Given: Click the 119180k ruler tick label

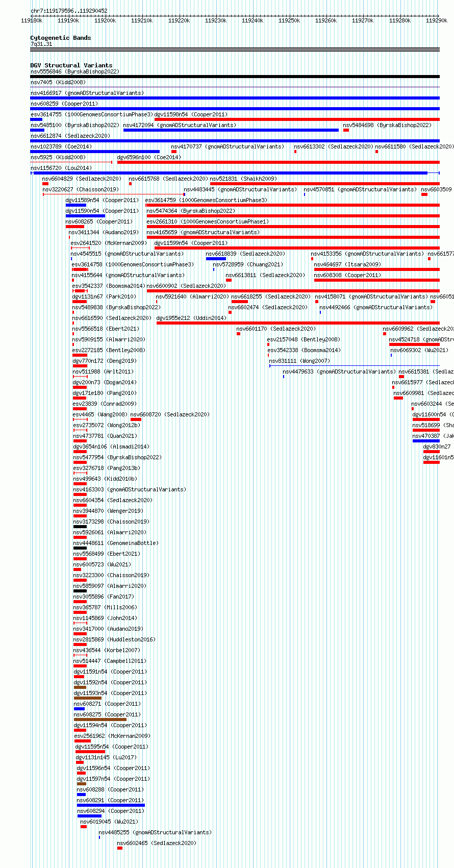Looking at the screenshot, I should (32, 21).
